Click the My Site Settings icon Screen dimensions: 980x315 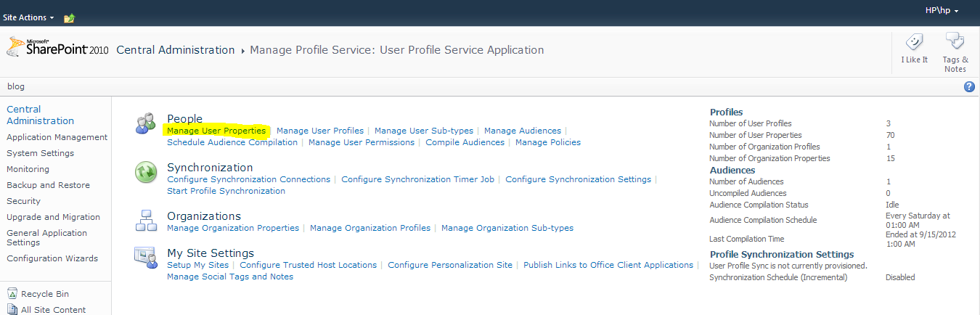145,258
